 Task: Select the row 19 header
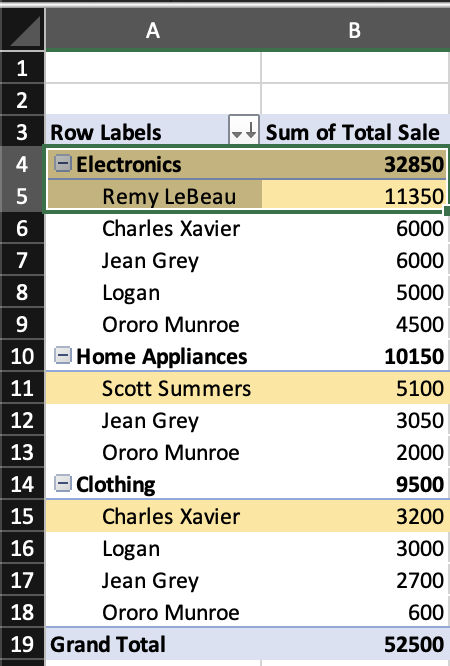[x=22, y=644]
